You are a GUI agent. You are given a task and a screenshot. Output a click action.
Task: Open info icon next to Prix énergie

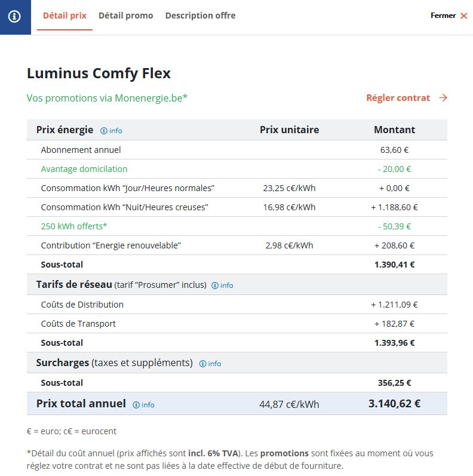point(104,131)
